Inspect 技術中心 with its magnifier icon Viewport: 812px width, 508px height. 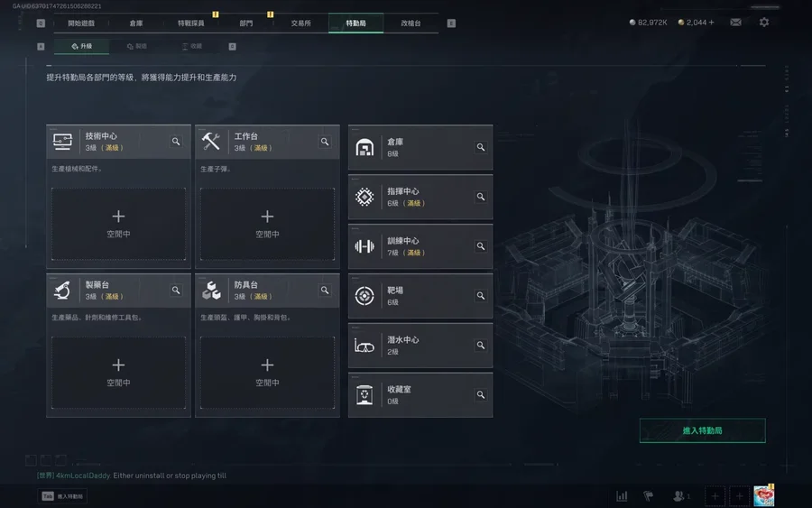click(x=176, y=142)
